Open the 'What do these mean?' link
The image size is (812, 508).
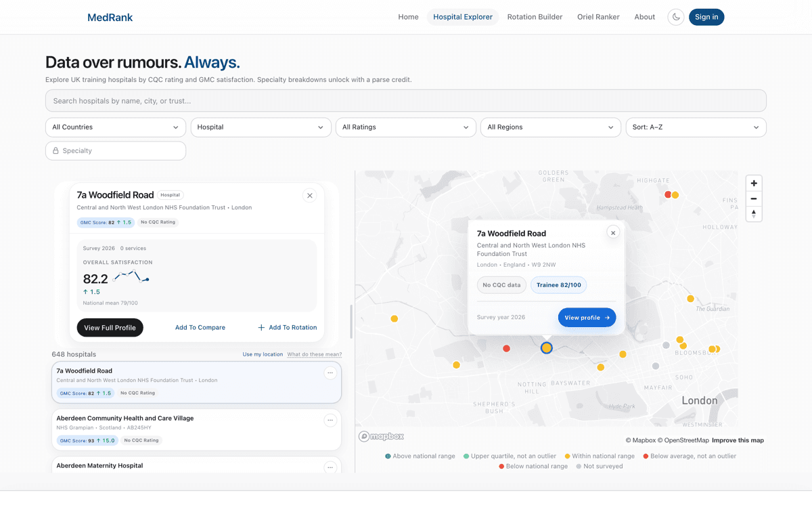coord(315,354)
